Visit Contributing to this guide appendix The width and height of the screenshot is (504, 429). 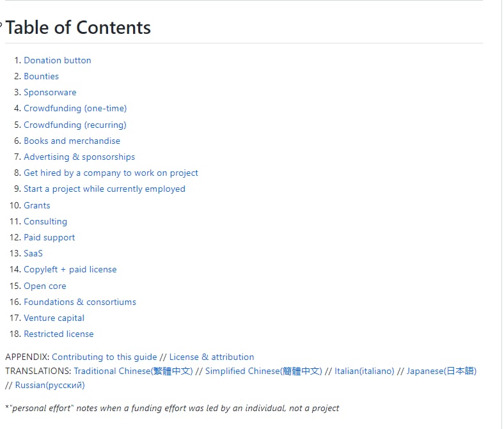tap(104, 357)
